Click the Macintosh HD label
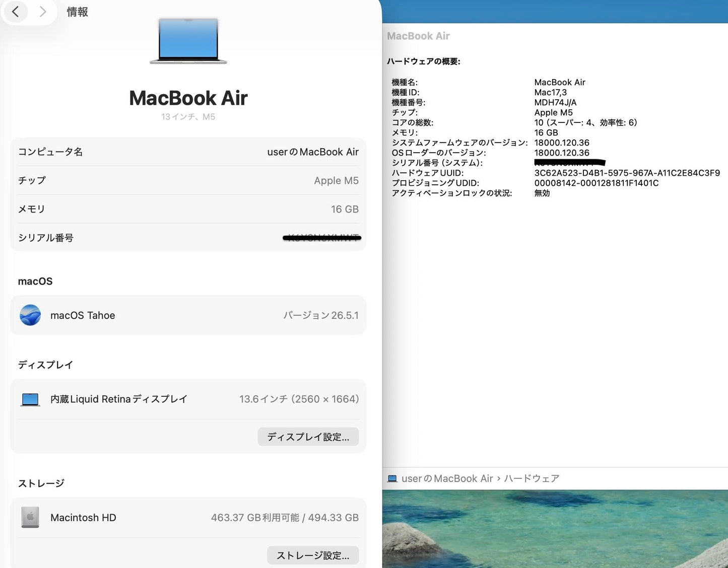Screen dimensions: 728x568 coord(83,518)
